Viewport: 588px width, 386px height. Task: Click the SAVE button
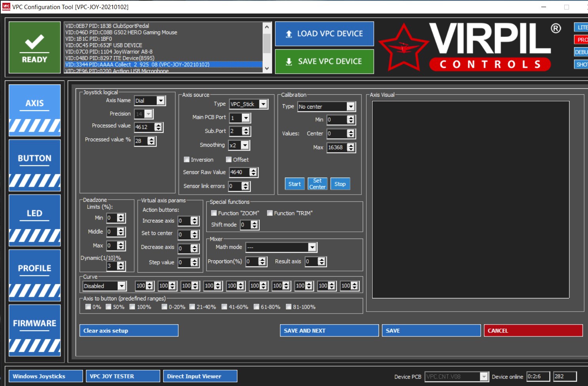pyautogui.click(x=432, y=331)
